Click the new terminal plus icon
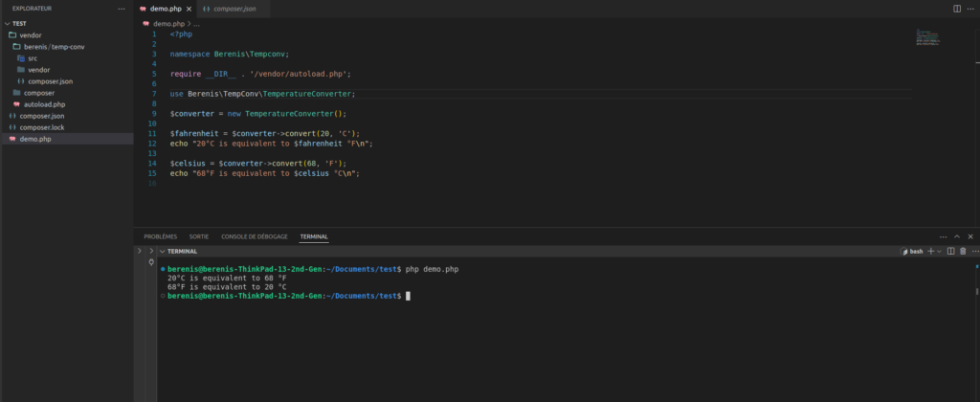980x402 pixels. 930,251
